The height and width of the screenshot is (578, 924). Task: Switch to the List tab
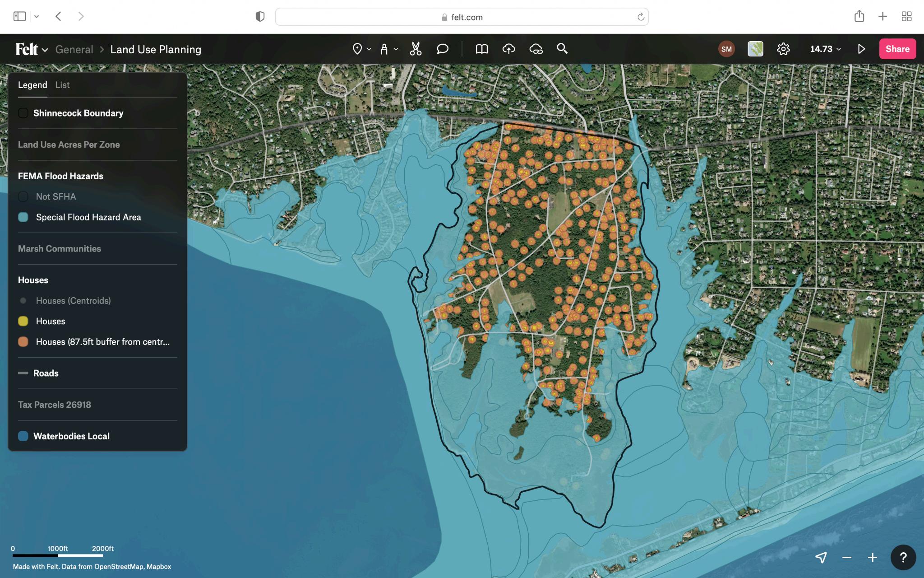(62, 85)
